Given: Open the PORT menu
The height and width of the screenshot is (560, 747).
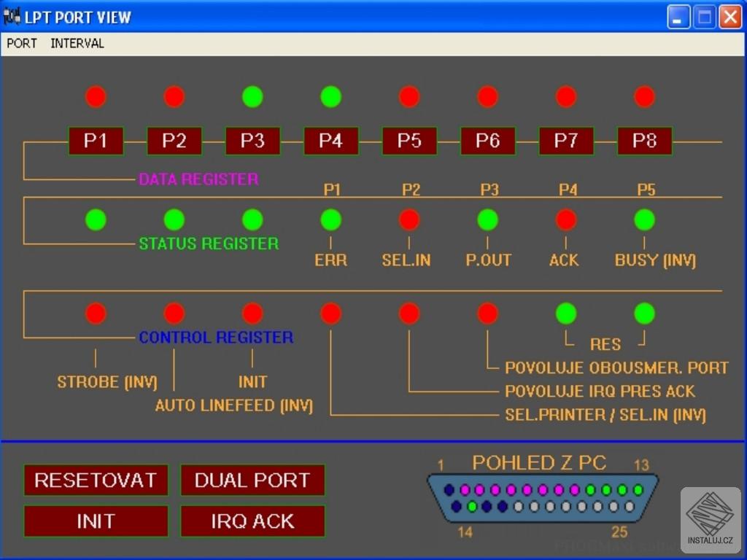Looking at the screenshot, I should point(21,43).
